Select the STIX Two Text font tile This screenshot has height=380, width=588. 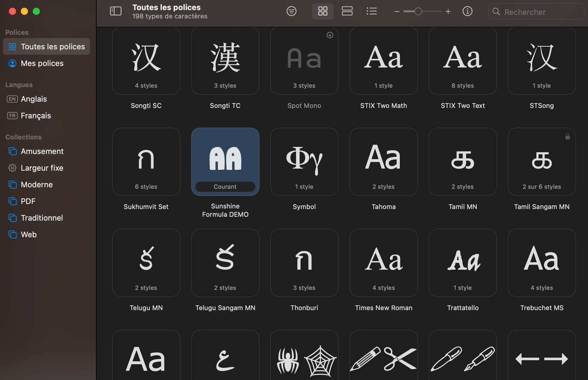463,61
